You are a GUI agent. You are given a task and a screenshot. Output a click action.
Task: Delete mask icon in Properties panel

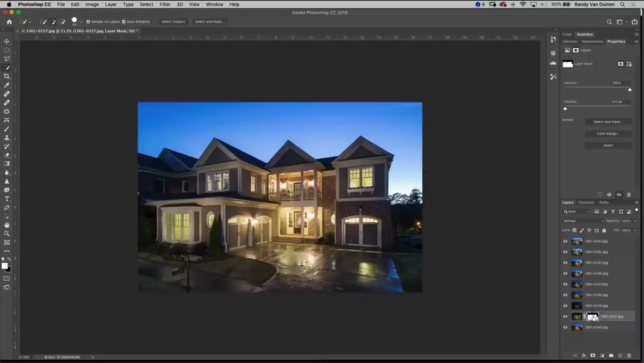pyautogui.click(x=628, y=194)
